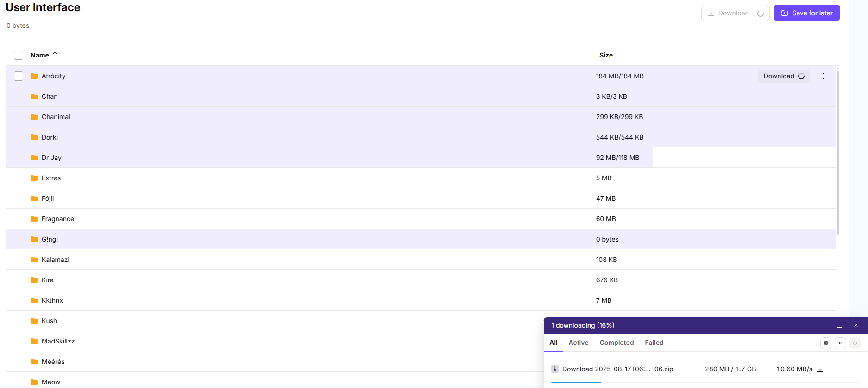Cancel all downloads with the X button
868x388 pixels.
pyautogui.click(x=840, y=343)
